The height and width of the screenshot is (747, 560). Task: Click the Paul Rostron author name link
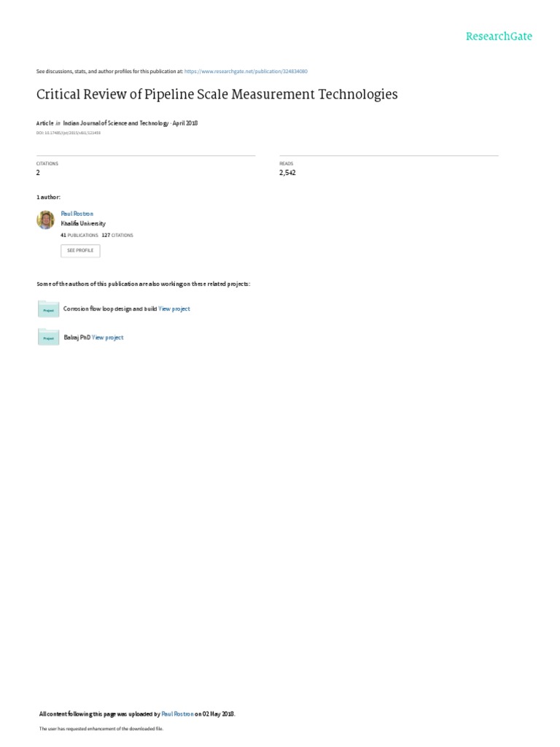click(77, 214)
